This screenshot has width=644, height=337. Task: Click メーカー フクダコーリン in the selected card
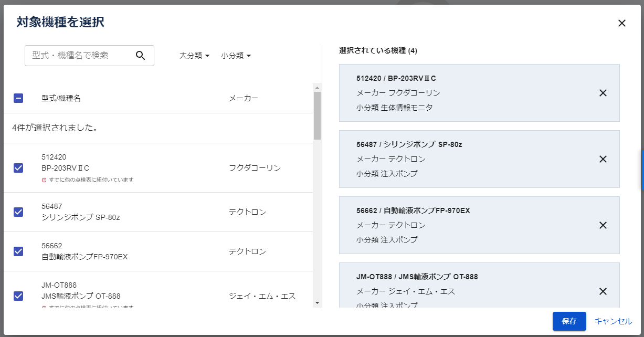398,93
